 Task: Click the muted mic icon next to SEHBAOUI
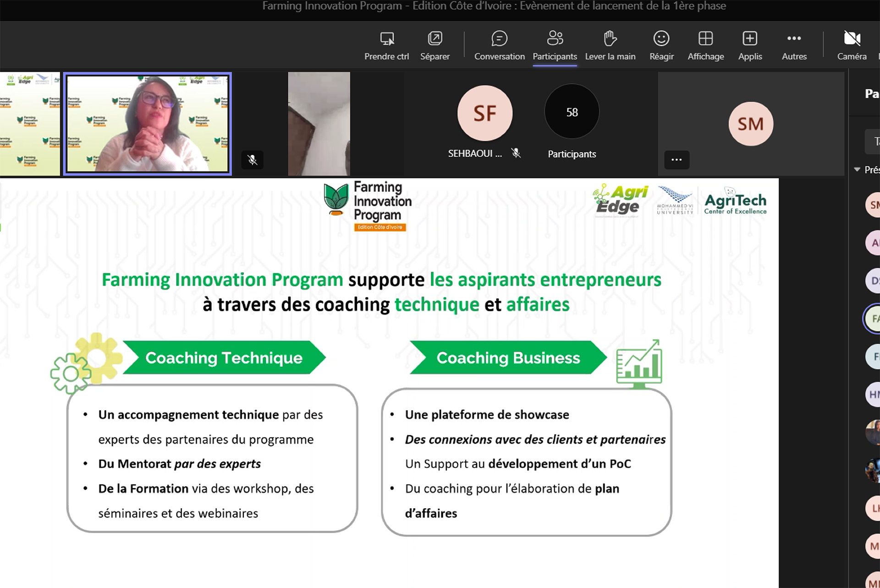(x=516, y=153)
